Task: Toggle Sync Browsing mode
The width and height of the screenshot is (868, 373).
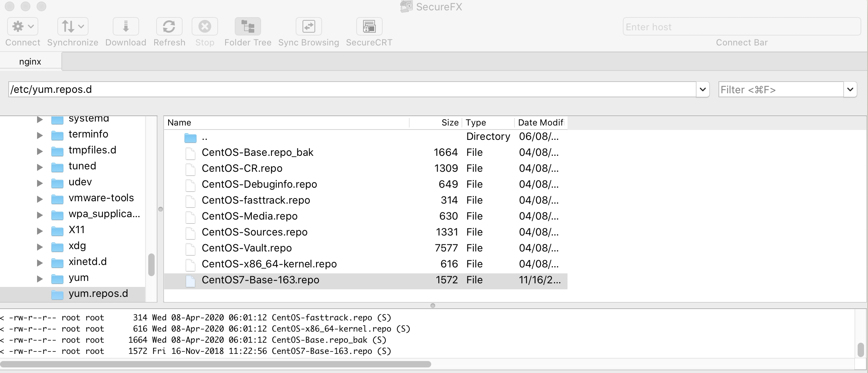Action: pos(308,26)
